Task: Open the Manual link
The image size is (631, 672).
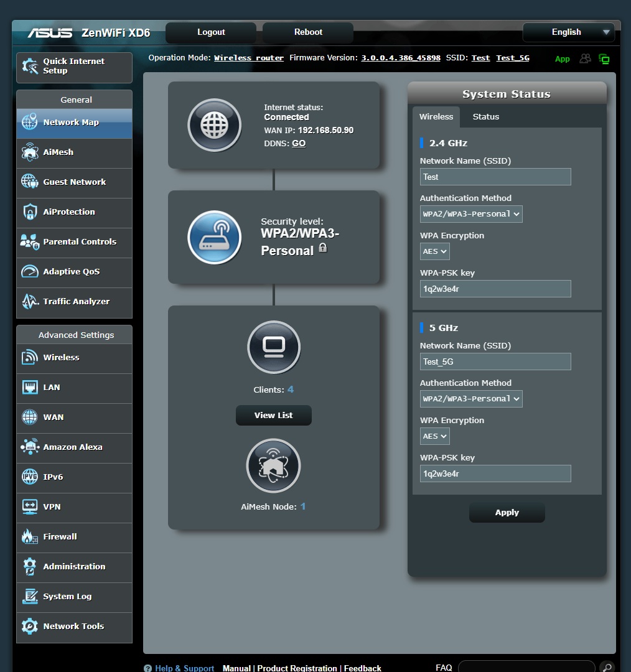Action: [x=236, y=668]
